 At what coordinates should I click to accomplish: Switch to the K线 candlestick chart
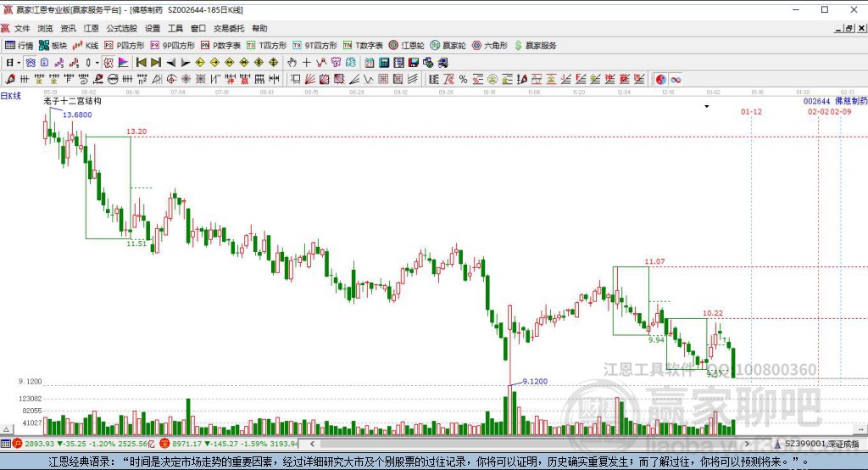[86, 46]
